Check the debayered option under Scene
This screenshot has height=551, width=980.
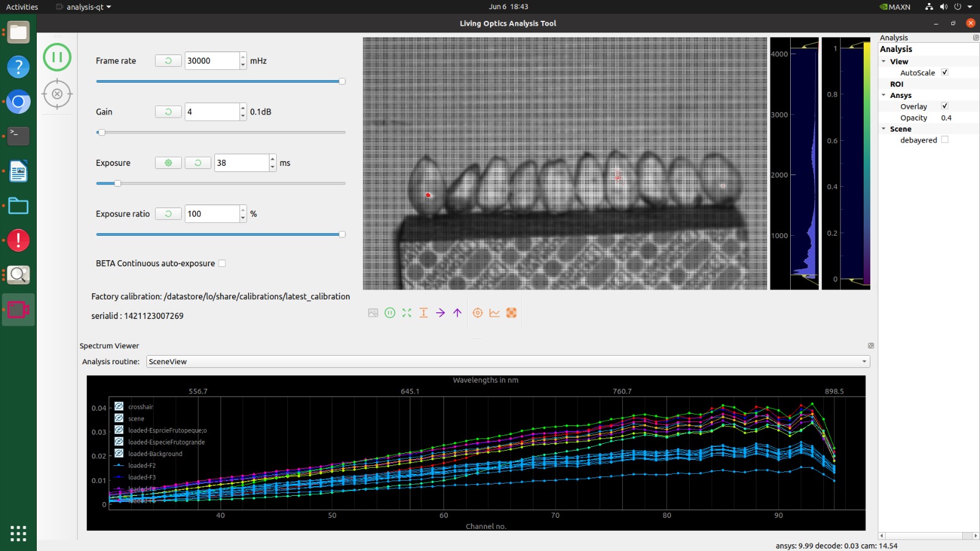click(x=945, y=140)
